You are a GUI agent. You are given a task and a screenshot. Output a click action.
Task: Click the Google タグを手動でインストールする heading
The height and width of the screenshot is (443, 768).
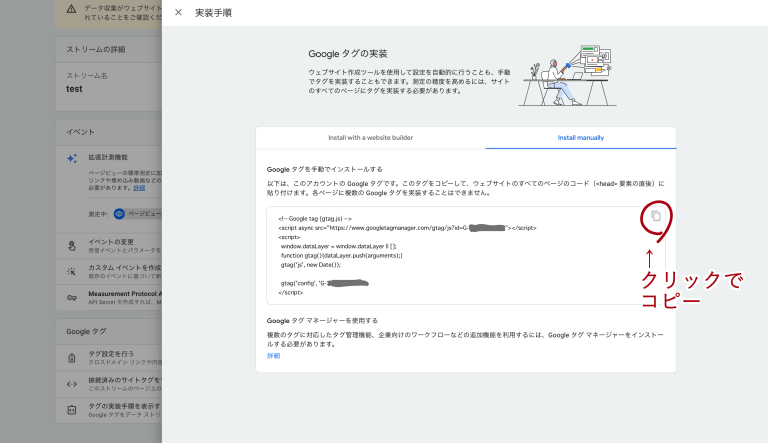point(324,169)
